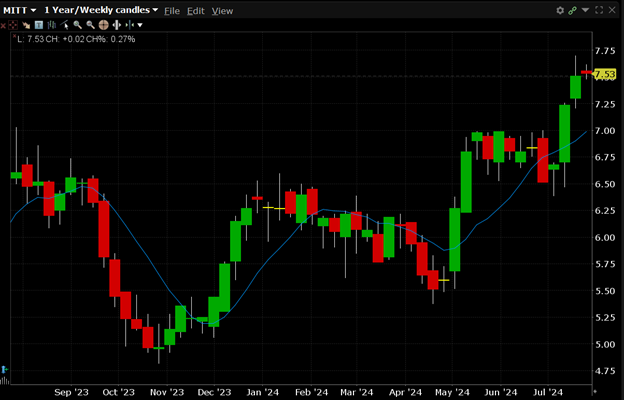Click the tall green candle rising to 7.25
The width and height of the screenshot is (624, 400).
(x=564, y=133)
